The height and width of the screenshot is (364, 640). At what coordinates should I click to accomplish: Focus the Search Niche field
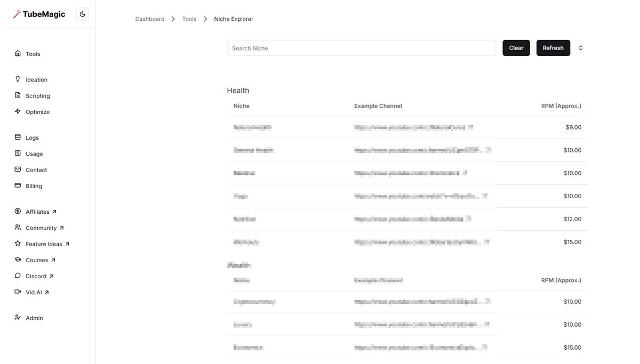[362, 48]
